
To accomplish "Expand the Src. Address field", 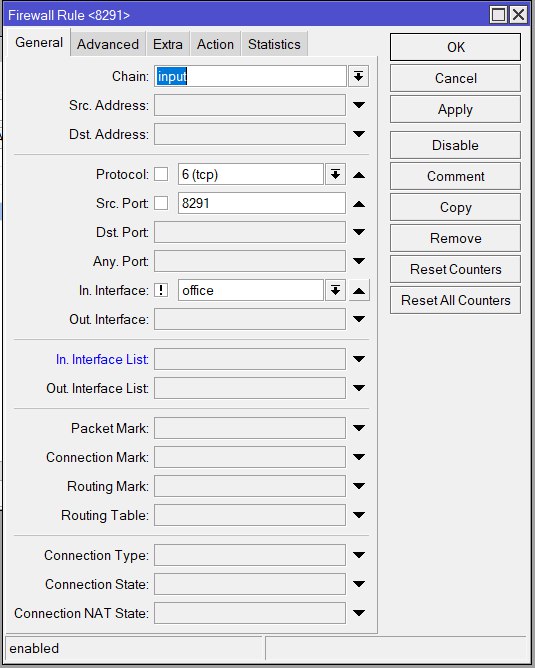I will click(359, 105).
